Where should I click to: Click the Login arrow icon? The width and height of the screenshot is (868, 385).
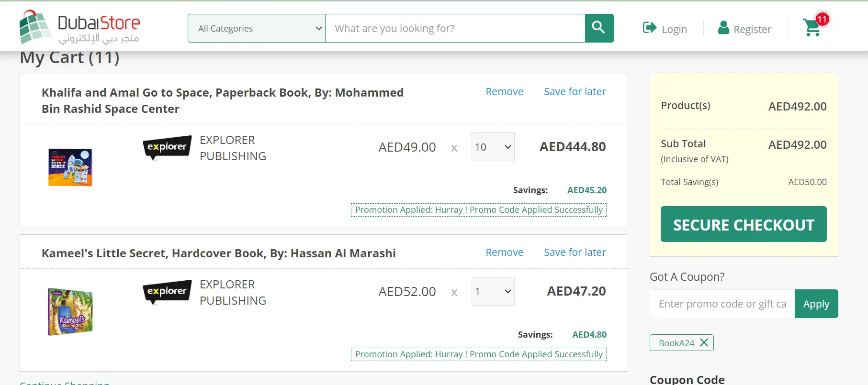click(x=650, y=28)
